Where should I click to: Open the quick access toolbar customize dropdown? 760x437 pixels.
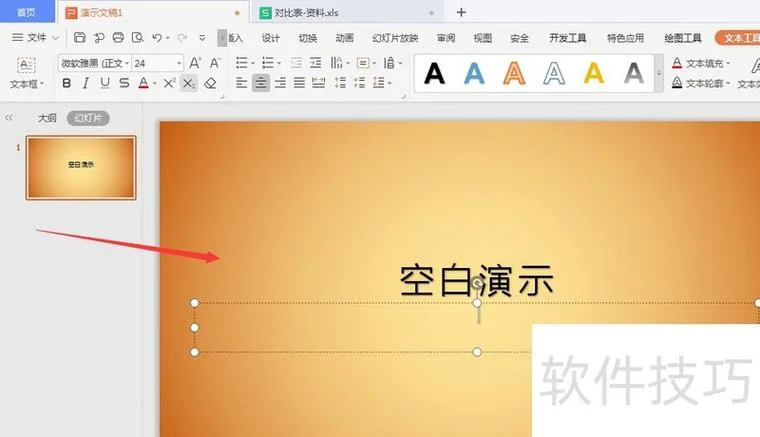pyautogui.click(x=202, y=38)
